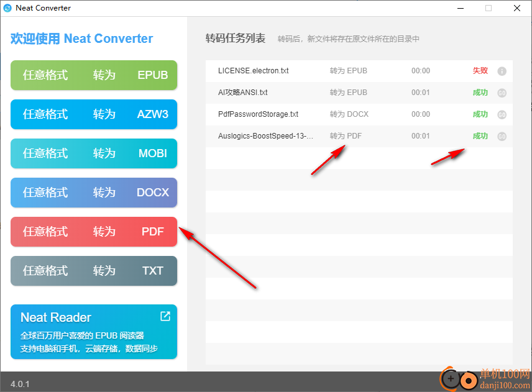Click the 欢迎使用 Neat Converter heading

pos(82,39)
